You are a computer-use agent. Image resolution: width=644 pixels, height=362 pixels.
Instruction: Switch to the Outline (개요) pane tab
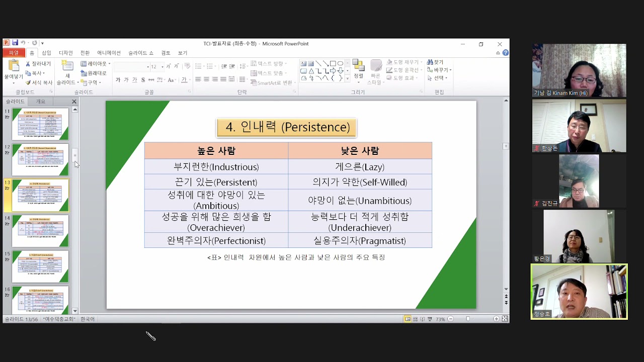coord(40,102)
